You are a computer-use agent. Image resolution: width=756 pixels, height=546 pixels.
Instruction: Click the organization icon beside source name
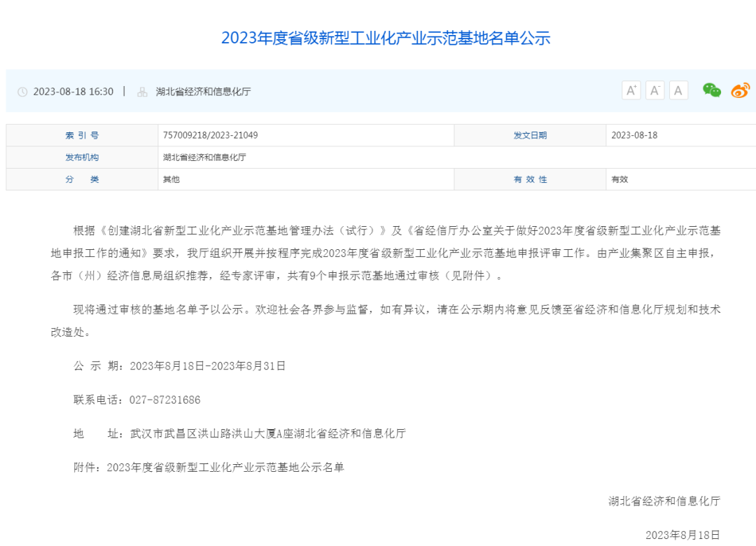142,92
